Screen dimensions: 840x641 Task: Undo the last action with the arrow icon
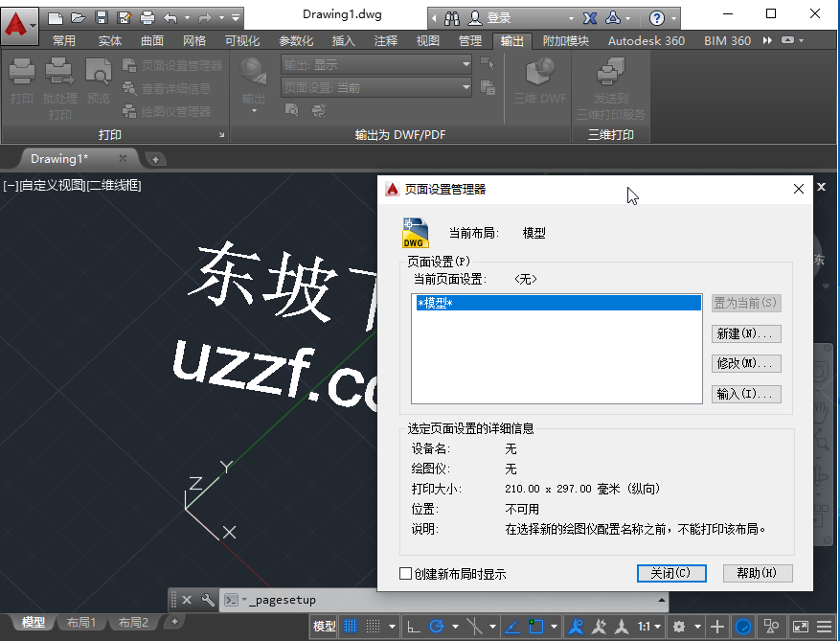pyautogui.click(x=170, y=18)
